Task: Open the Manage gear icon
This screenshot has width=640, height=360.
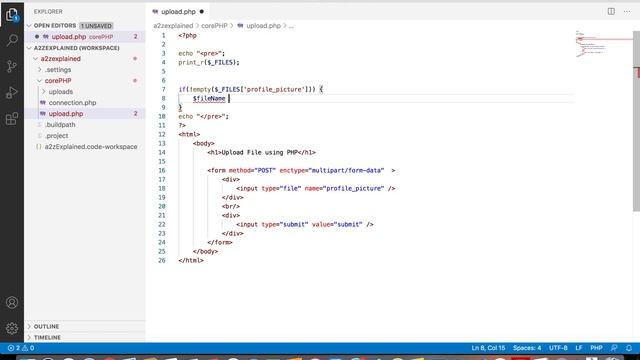Action: click(x=12, y=328)
